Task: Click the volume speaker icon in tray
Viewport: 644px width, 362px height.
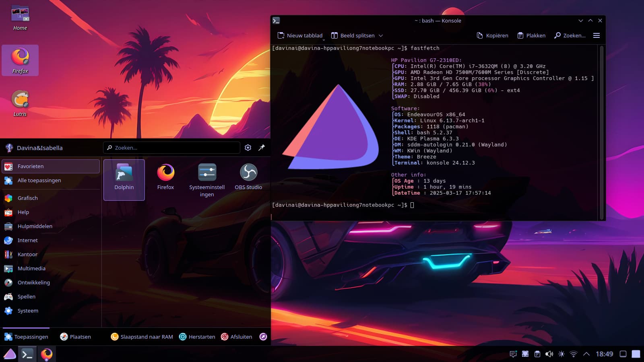Action: [x=549, y=354]
